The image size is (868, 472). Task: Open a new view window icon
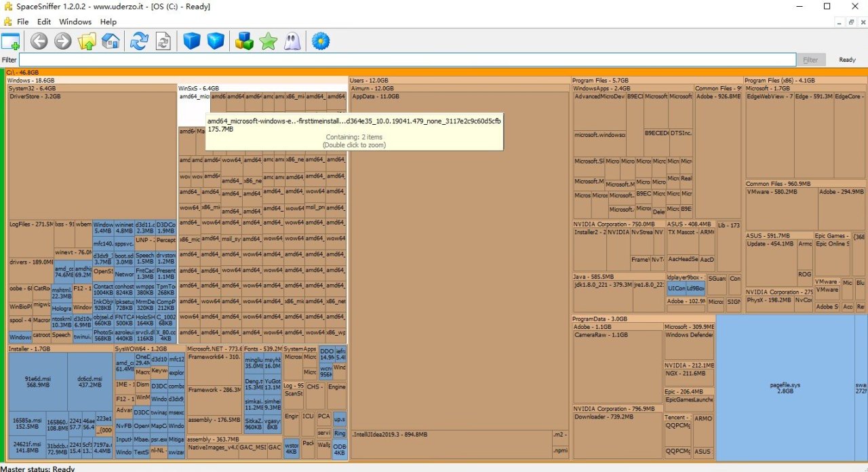11,41
